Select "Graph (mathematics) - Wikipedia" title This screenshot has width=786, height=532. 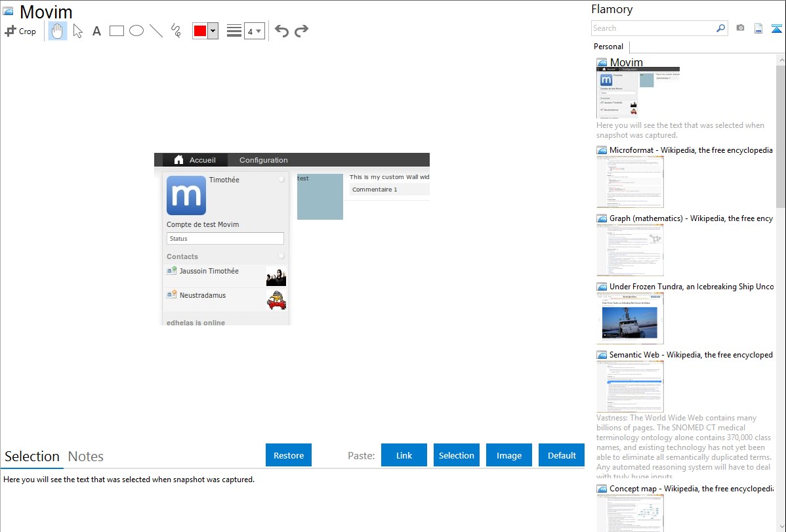[x=692, y=218]
